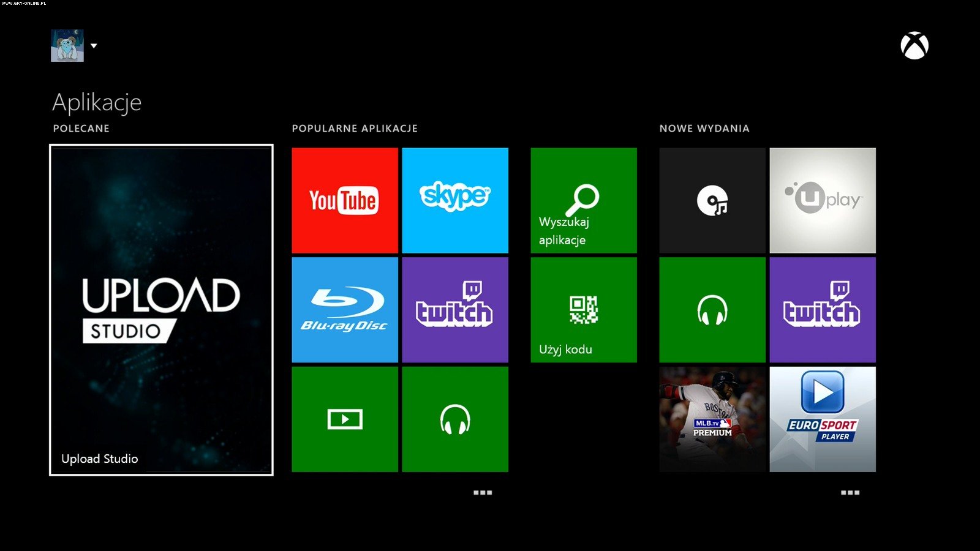This screenshot has width=980, height=551.
Task: Launch the Eurosport Player tile
Action: click(823, 419)
